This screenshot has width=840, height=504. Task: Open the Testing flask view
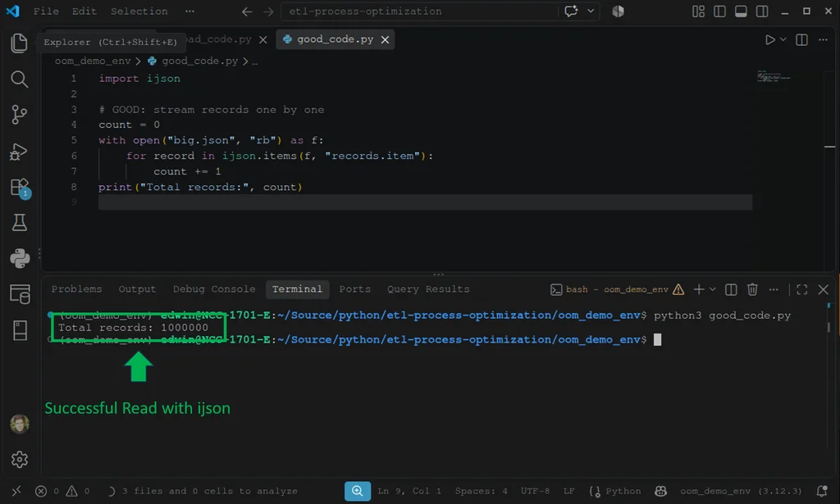point(20,223)
